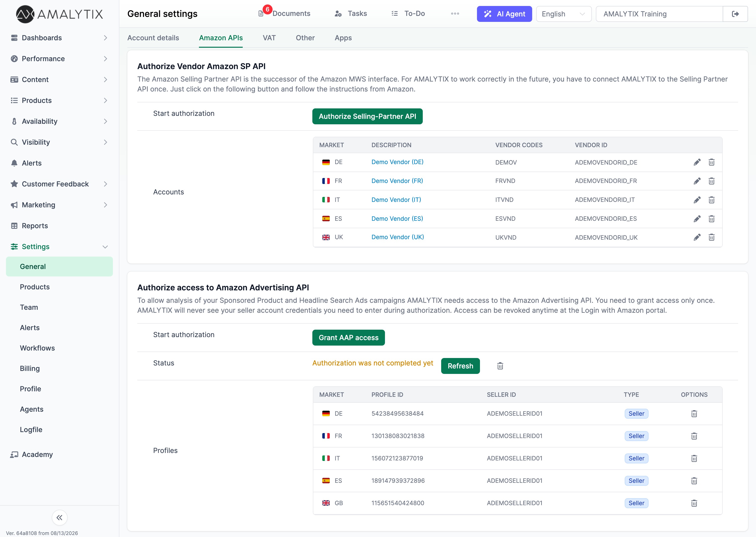
Task: Open the Academy section
Action: pyautogui.click(x=59, y=454)
